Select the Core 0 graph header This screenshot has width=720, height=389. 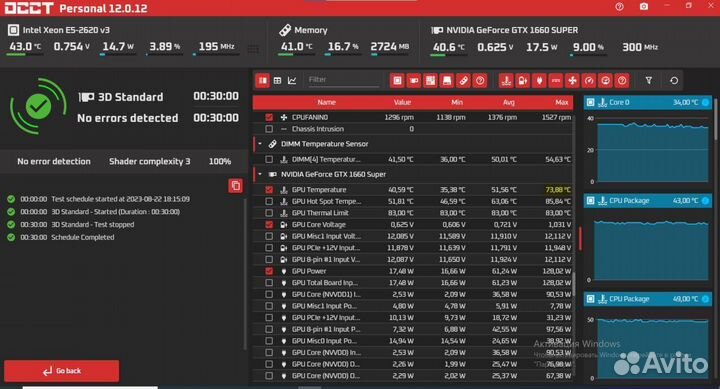click(x=648, y=102)
